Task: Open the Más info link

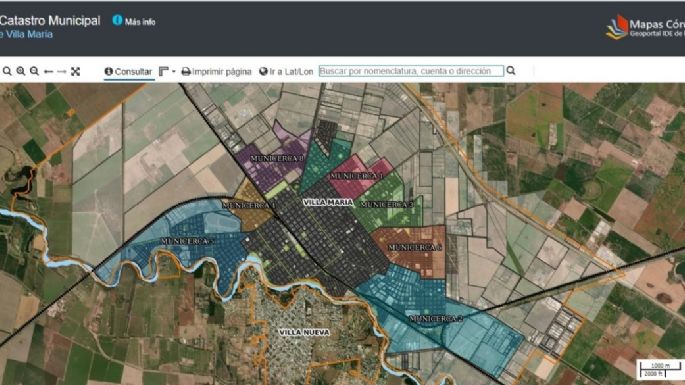Action: point(140,22)
